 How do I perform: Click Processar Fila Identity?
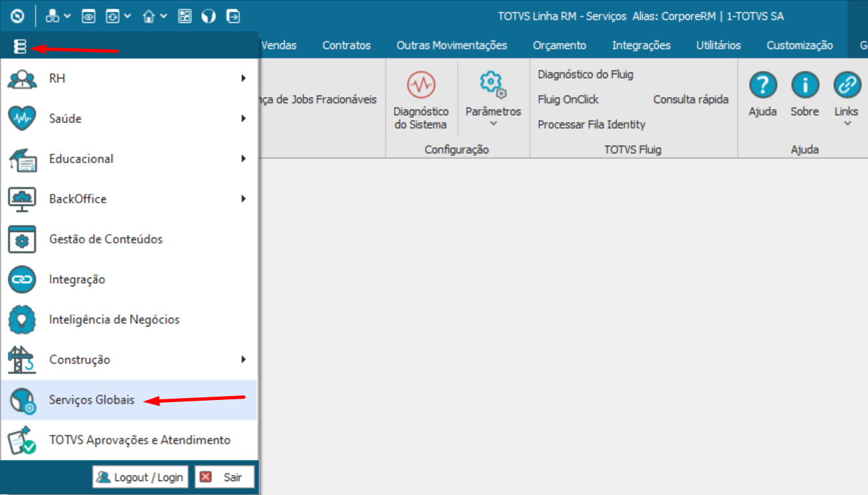pyautogui.click(x=592, y=124)
